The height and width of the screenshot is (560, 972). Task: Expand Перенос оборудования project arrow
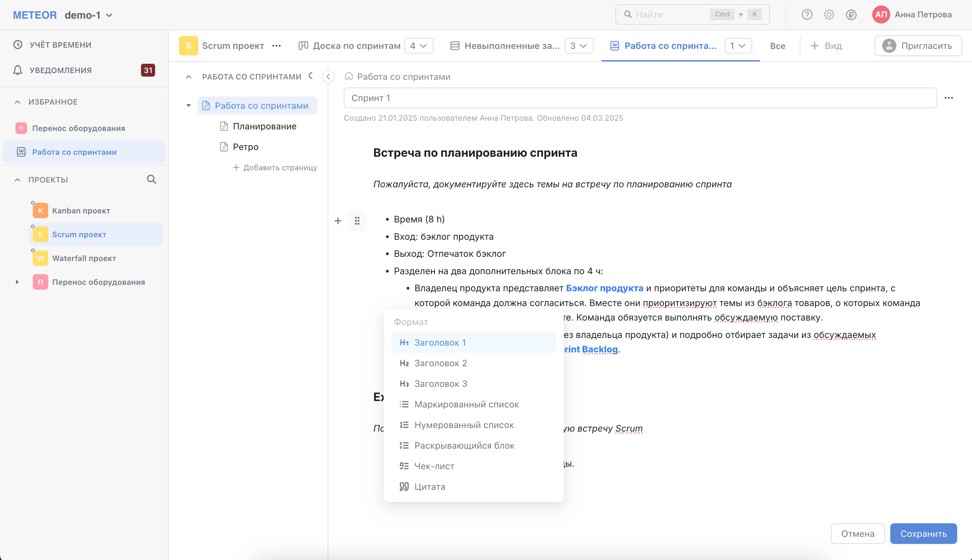(17, 282)
